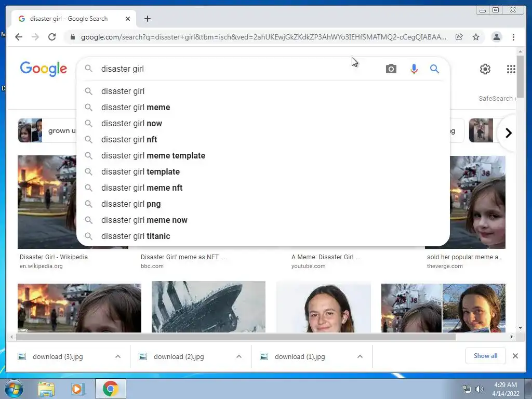This screenshot has width=532, height=399.
Task: Open bbc.com Disaster Girl meme NFT result
Action: (x=183, y=257)
